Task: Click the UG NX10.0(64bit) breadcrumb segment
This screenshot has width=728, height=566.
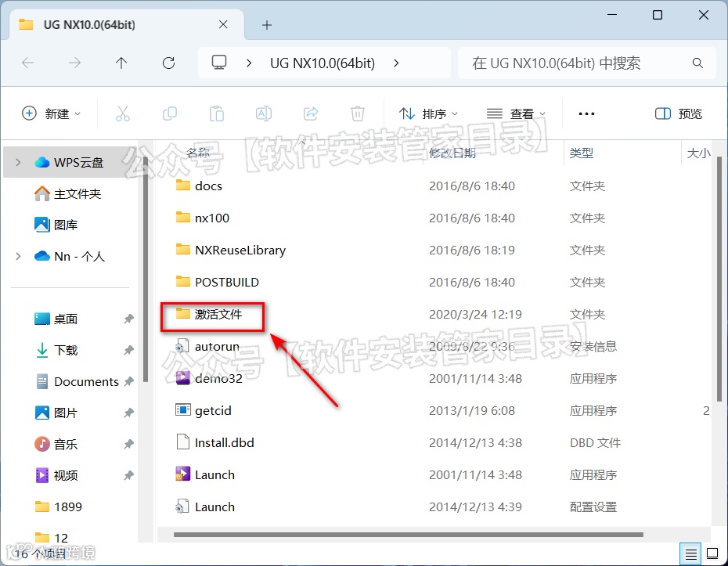Action: point(323,63)
